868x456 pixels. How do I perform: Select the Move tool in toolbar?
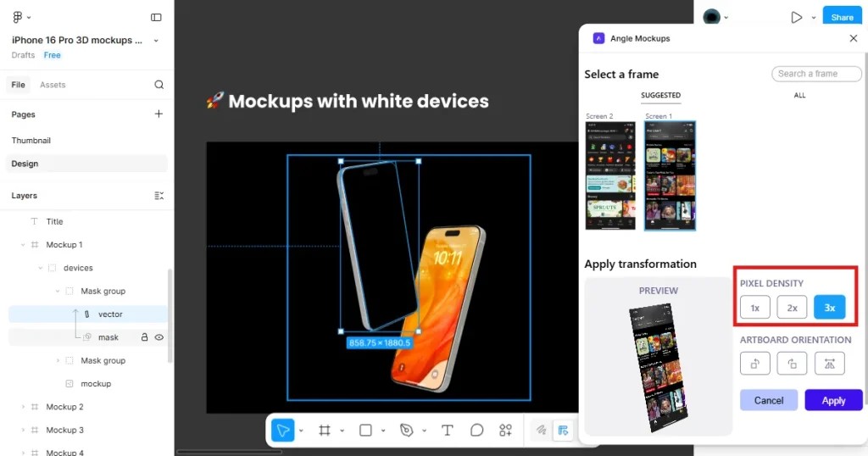coord(283,430)
